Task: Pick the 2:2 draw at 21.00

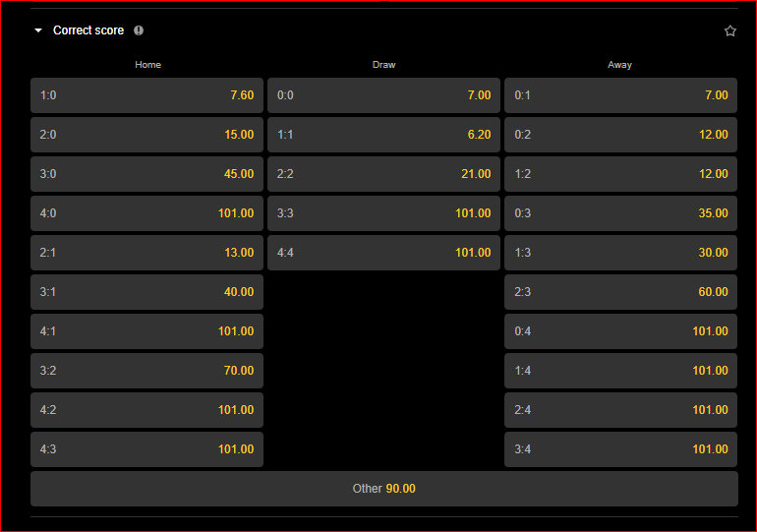Action: [x=383, y=174]
